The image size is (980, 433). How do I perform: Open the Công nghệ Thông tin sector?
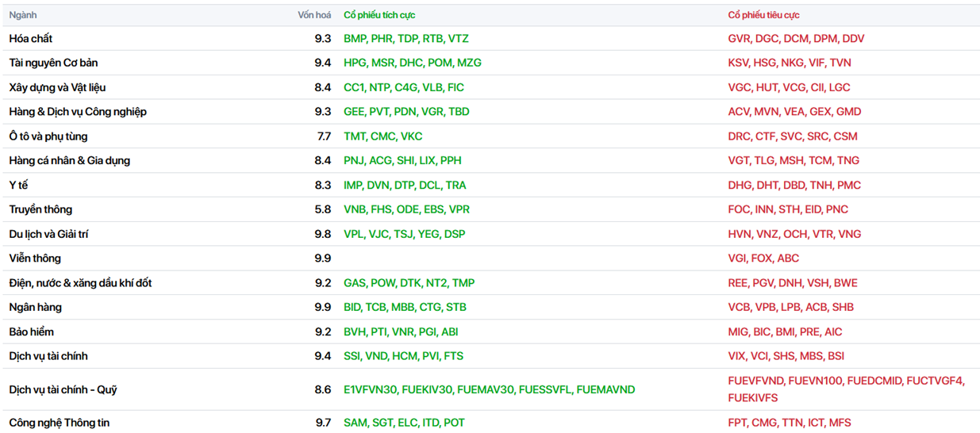[x=60, y=423]
